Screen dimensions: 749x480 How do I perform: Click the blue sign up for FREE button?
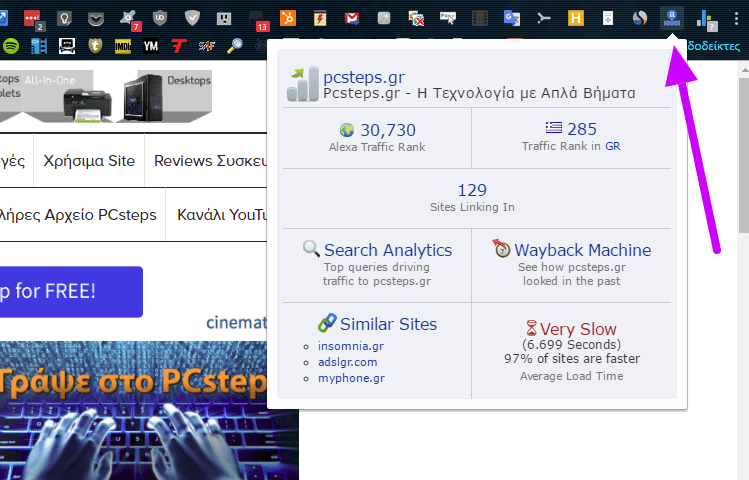[71, 291]
